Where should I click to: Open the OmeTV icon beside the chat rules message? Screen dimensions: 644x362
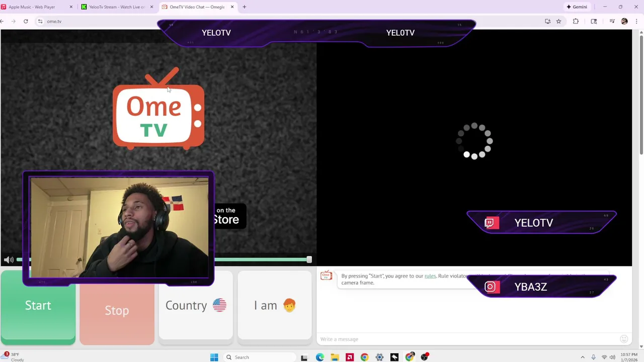pyautogui.click(x=327, y=276)
